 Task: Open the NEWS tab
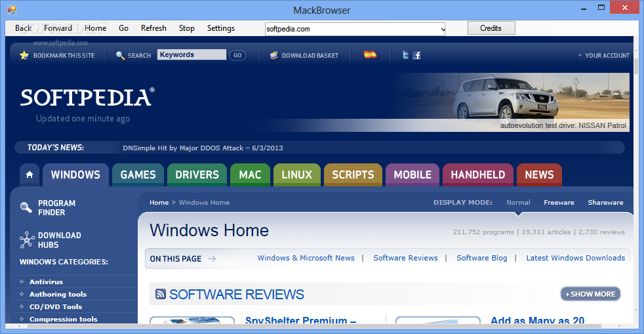pyautogui.click(x=539, y=175)
